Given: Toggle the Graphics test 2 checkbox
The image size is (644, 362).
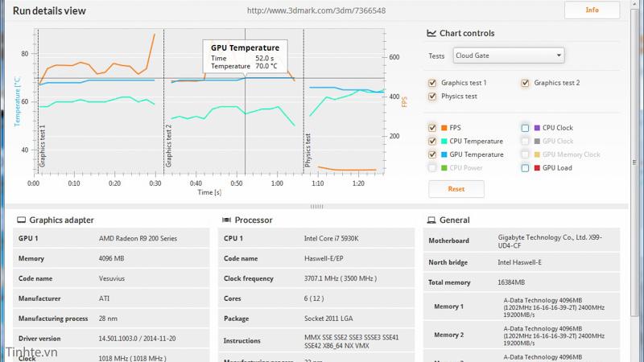Looking at the screenshot, I should [526, 83].
